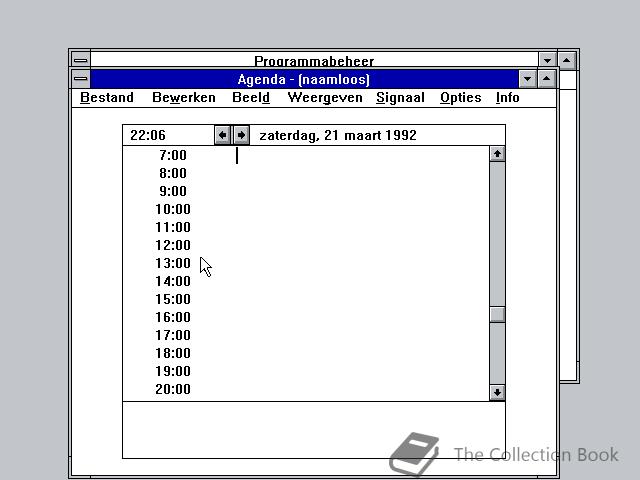The image size is (640, 480).
Task: Select the 16:00 time slot
Action: [x=173, y=317]
